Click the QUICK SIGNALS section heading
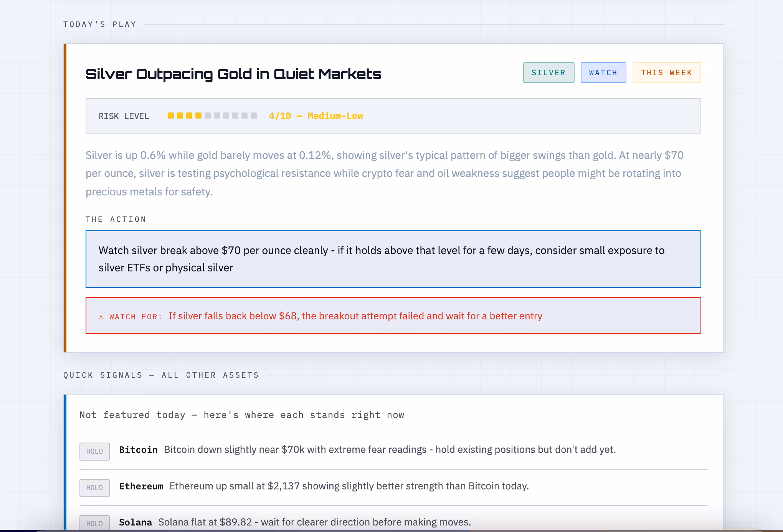This screenshot has width=783, height=532. (161, 375)
